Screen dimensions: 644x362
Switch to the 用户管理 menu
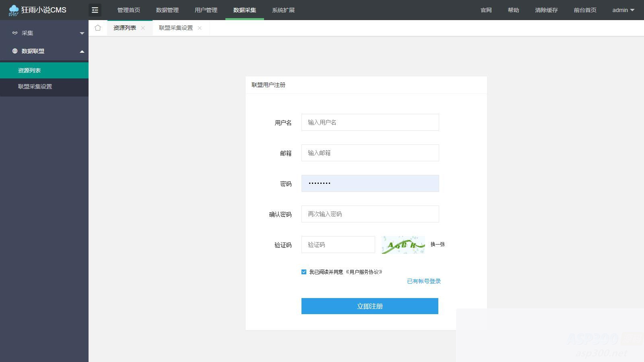(206, 10)
